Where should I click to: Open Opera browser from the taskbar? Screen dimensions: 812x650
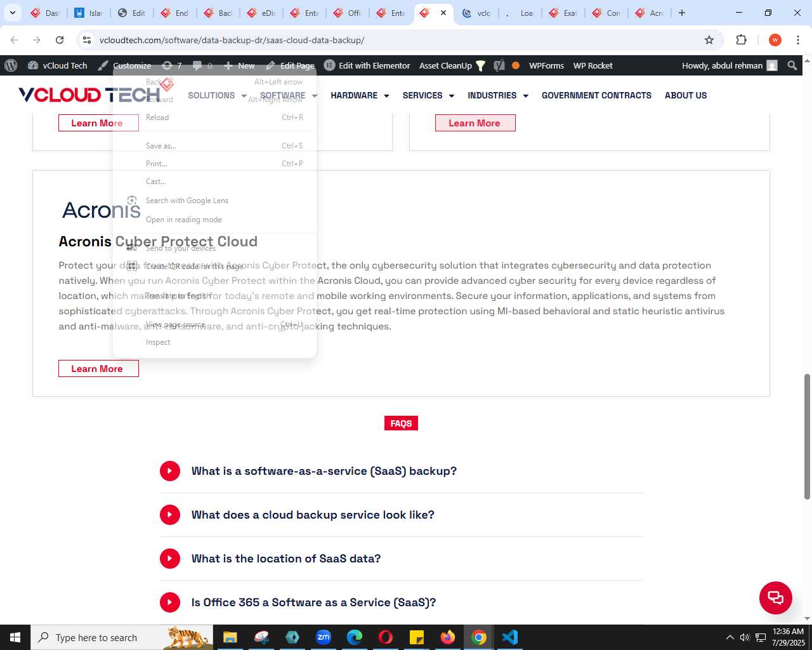[x=386, y=637]
